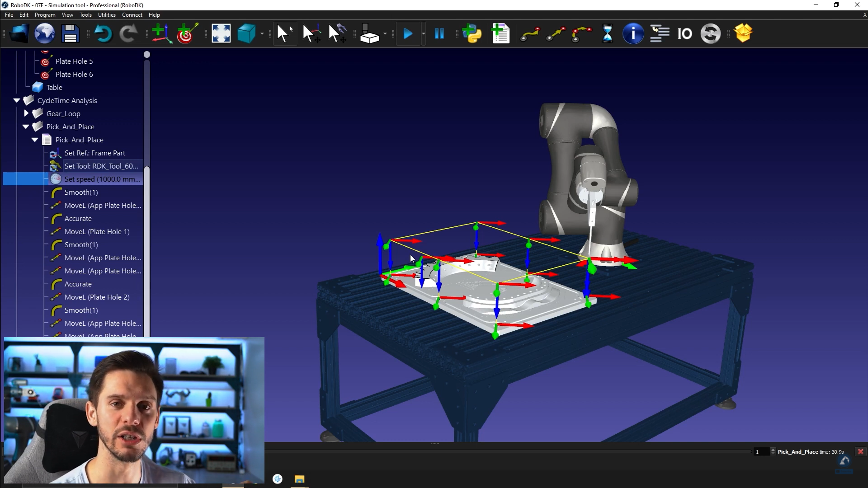Click the Set IO instruction icon
Image resolution: width=868 pixels, height=488 pixels.
(x=684, y=34)
